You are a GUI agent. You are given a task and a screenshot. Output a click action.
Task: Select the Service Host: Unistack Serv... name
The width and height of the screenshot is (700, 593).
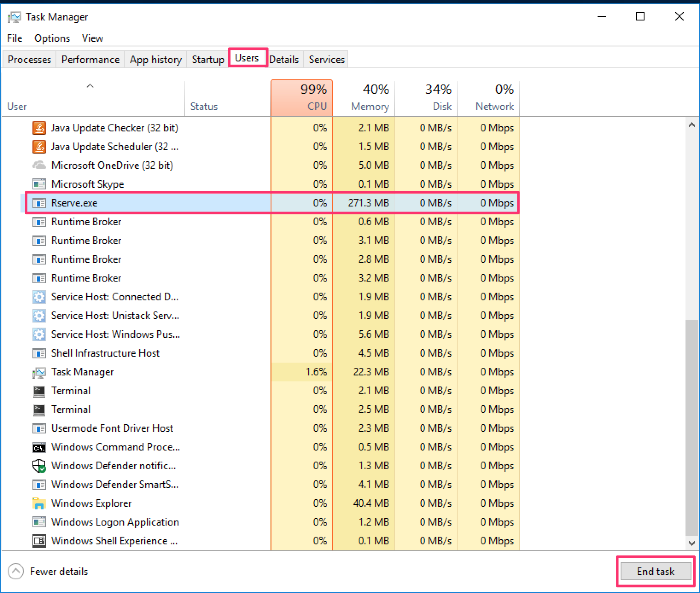pyautogui.click(x=115, y=316)
